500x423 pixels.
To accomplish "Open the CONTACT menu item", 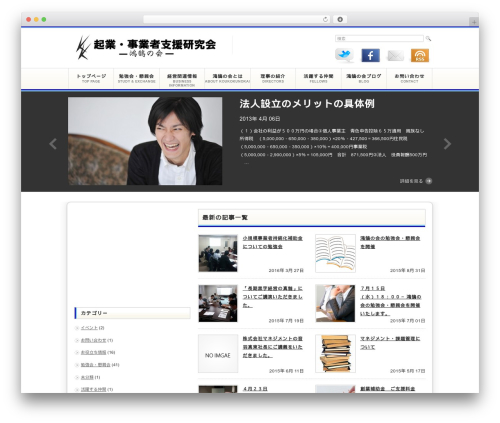I will (409, 78).
